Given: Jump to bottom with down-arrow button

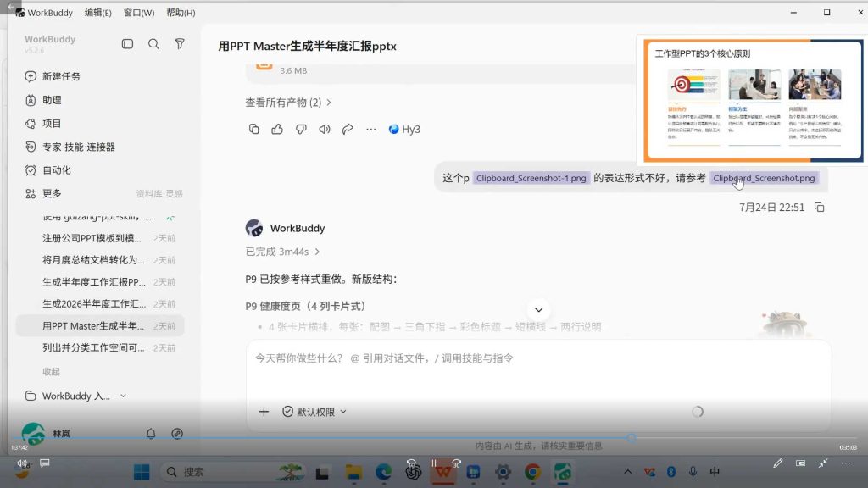Looking at the screenshot, I should click(538, 310).
